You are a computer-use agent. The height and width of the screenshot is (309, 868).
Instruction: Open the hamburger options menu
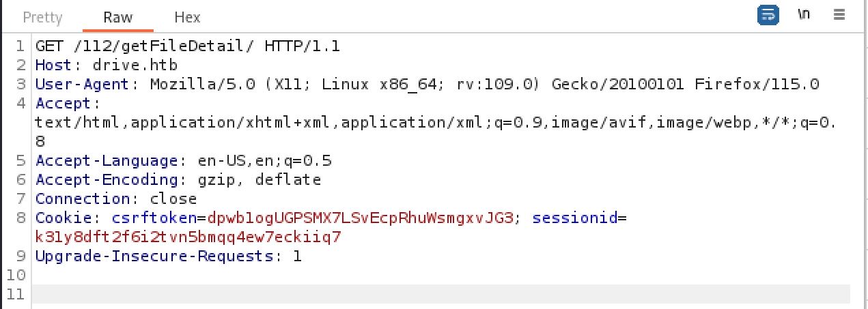[839, 15]
